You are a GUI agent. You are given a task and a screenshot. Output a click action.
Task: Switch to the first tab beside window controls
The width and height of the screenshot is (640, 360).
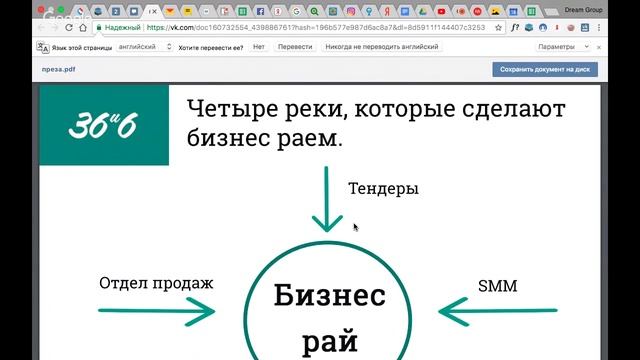(x=80, y=11)
